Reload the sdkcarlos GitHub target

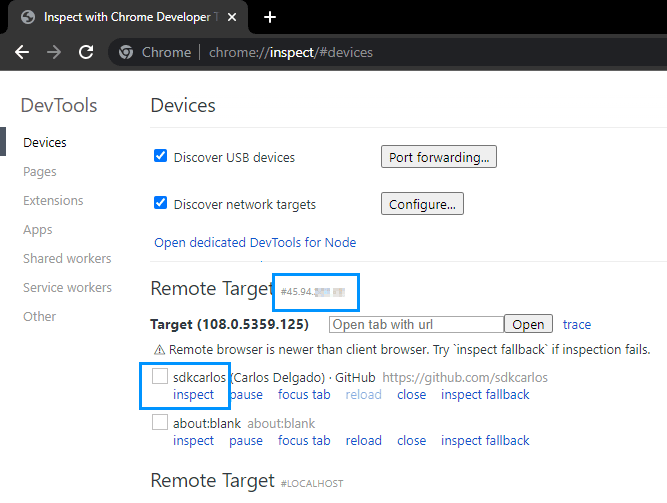363,394
